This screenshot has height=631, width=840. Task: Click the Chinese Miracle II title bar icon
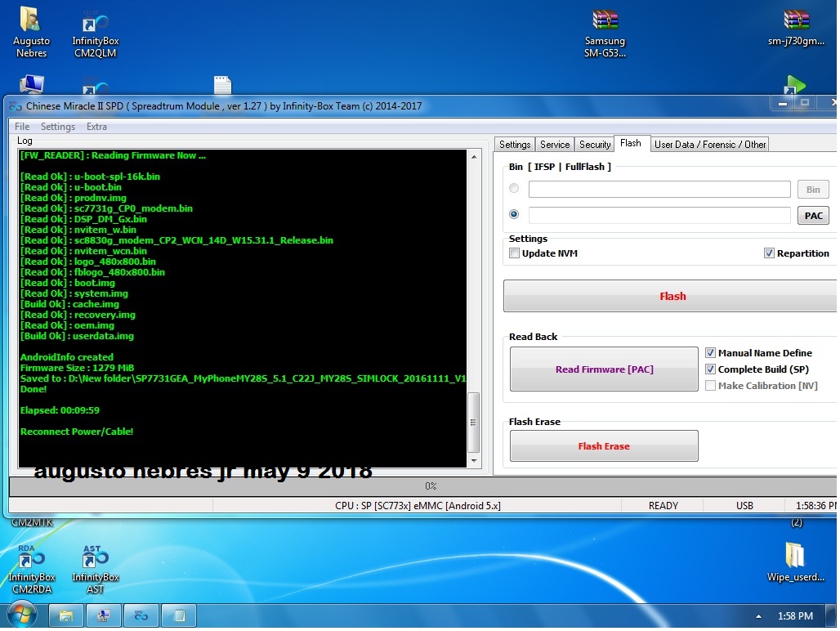pyautogui.click(x=16, y=106)
